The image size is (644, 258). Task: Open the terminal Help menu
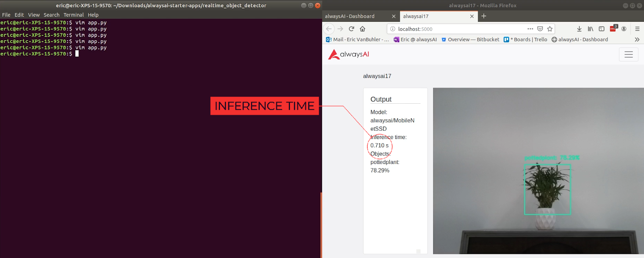93,15
